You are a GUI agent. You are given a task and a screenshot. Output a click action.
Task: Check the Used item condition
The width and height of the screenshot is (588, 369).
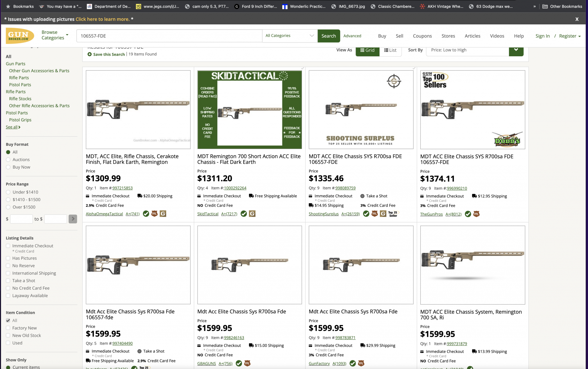(8, 343)
